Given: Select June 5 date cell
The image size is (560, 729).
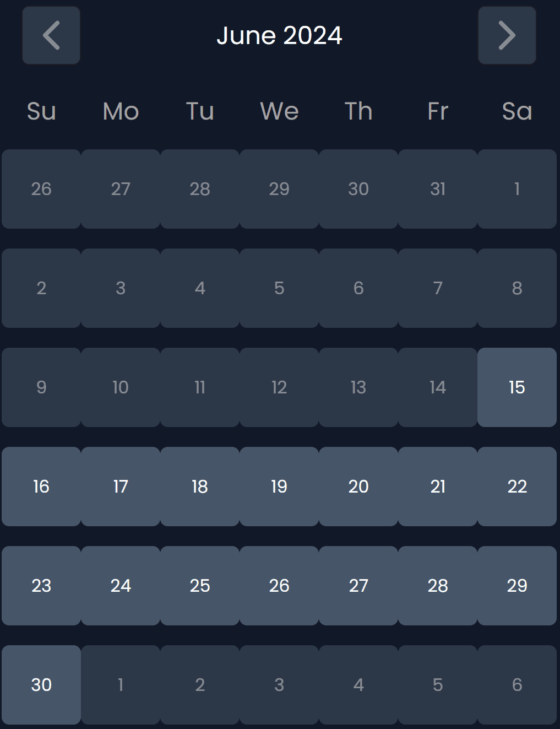Looking at the screenshot, I should [279, 288].
